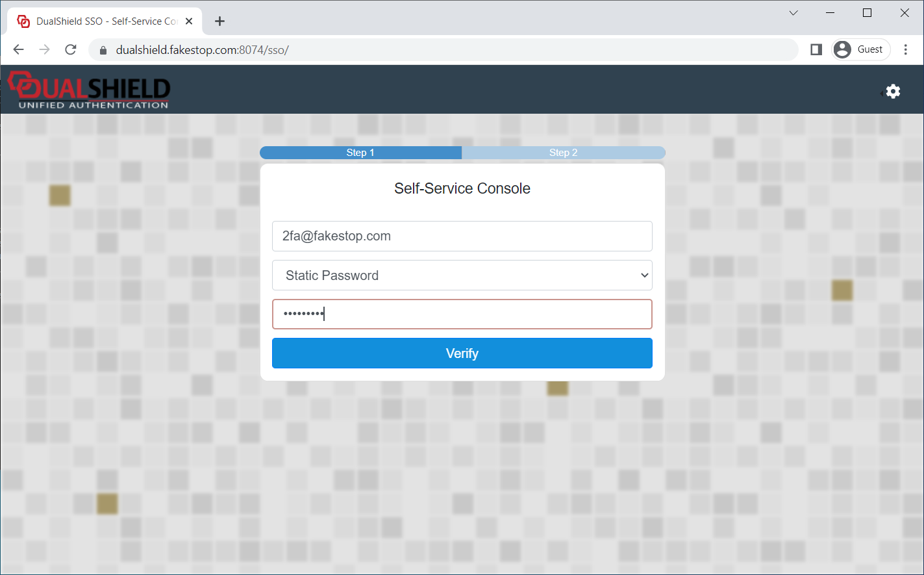This screenshot has height=575, width=924.
Task: Open the Guest profile button
Action: (860, 50)
